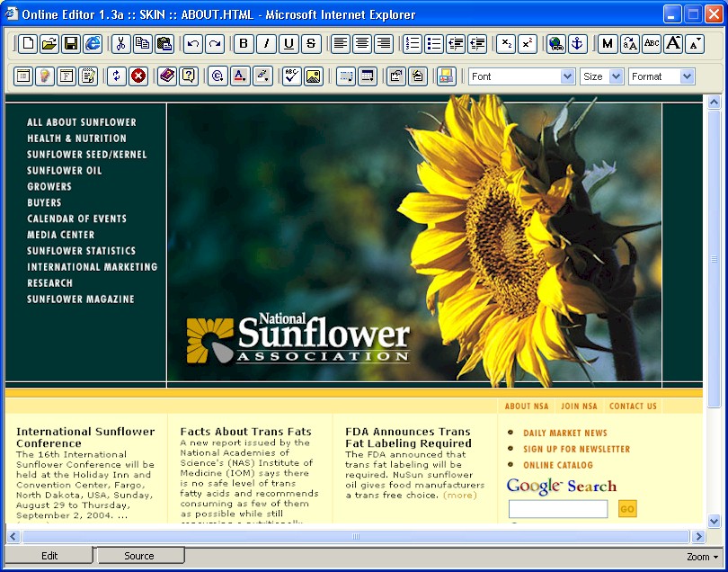Open Sign Up For Newsletter link
Image resolution: width=728 pixels, height=572 pixels.
(x=577, y=450)
